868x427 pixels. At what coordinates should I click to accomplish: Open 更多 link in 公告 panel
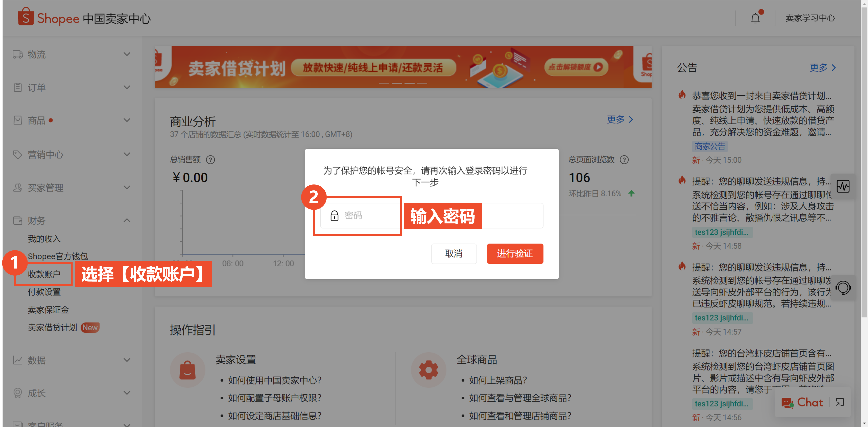pyautogui.click(x=823, y=68)
